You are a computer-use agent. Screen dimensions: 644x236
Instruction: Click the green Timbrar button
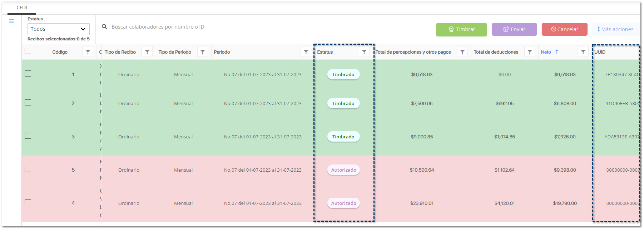click(x=461, y=29)
